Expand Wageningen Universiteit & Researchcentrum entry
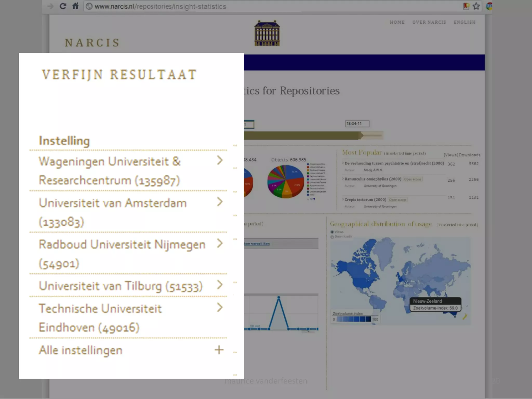Viewport: 532px width, 399px height. tap(220, 161)
